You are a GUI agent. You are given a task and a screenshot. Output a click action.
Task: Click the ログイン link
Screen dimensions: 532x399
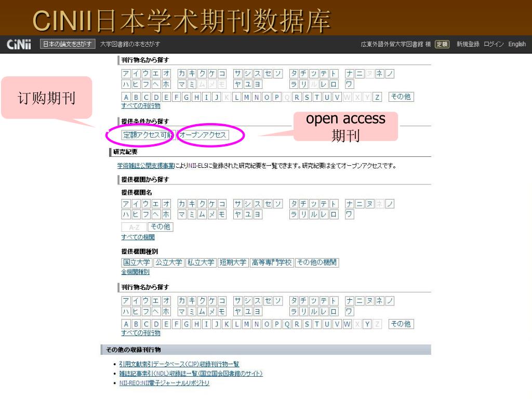pyautogui.click(x=494, y=44)
